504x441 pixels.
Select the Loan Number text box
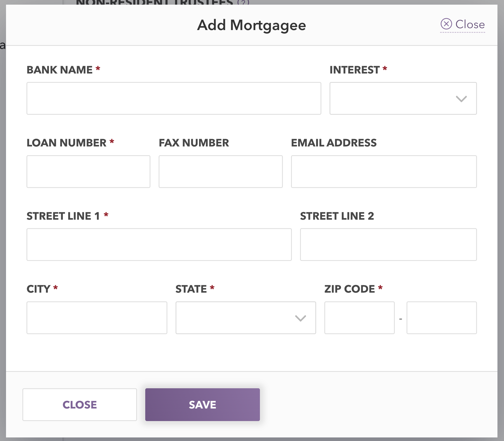point(88,172)
